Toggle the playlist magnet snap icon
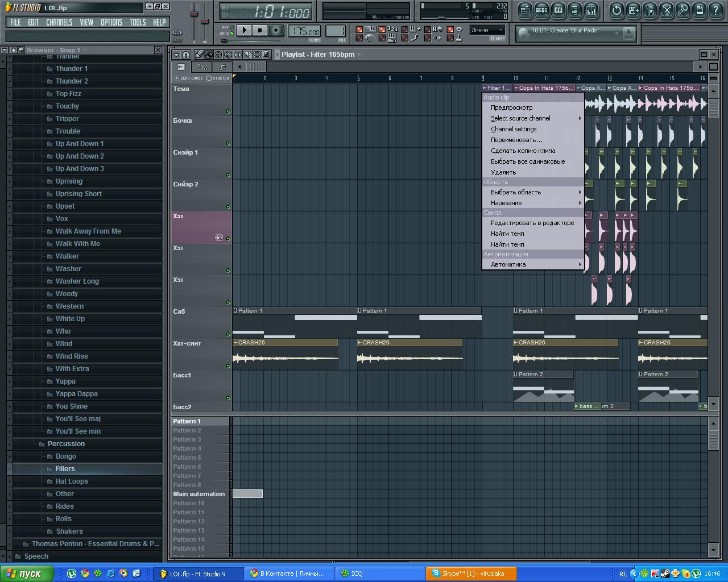The height and width of the screenshot is (582, 728). (x=186, y=55)
